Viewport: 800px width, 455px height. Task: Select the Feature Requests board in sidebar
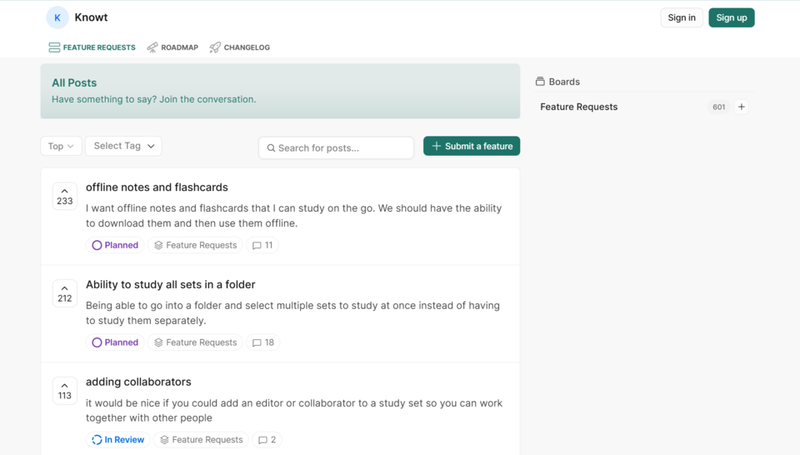(x=579, y=107)
